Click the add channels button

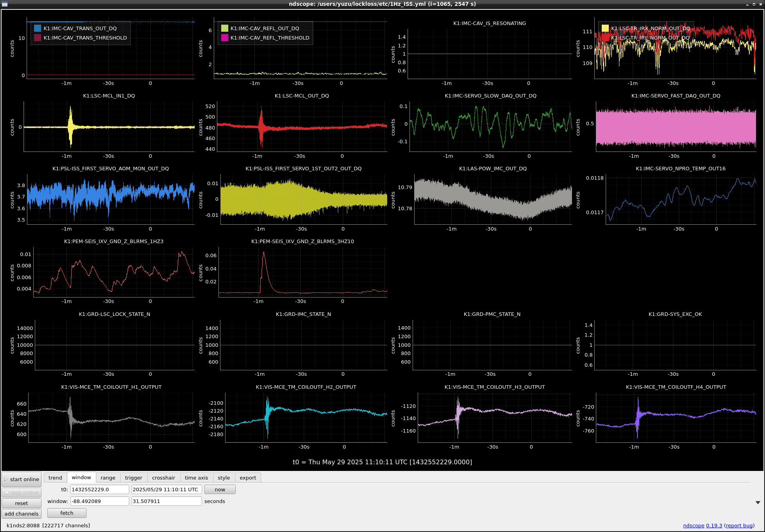pos(22,514)
